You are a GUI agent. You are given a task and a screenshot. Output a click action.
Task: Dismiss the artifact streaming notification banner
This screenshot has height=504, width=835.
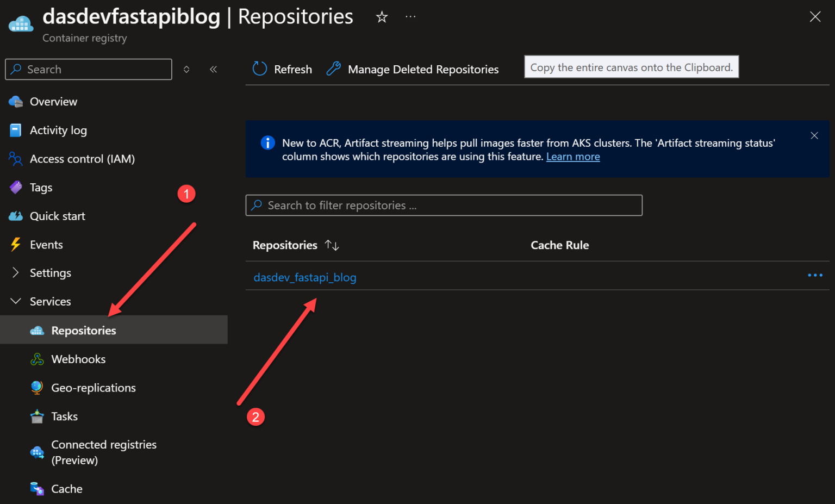click(814, 135)
